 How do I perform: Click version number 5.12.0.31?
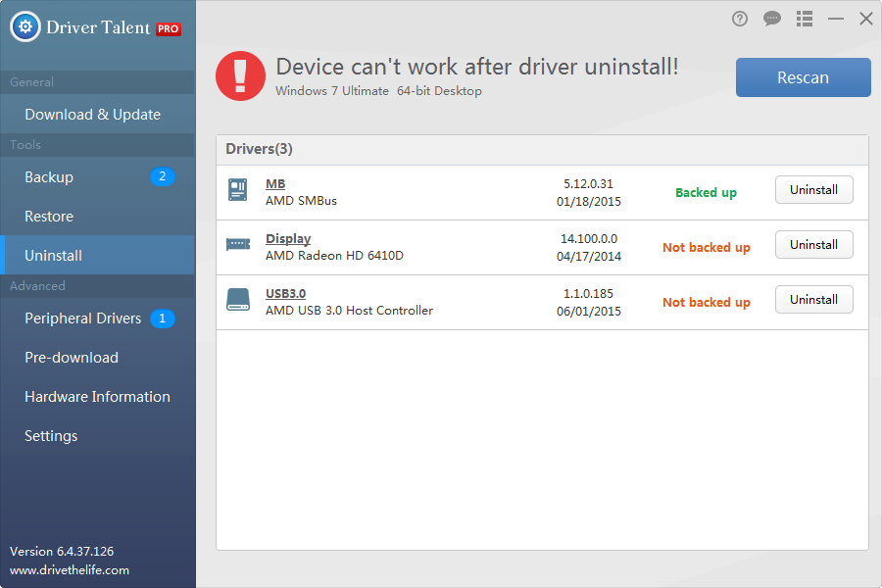pyautogui.click(x=588, y=184)
